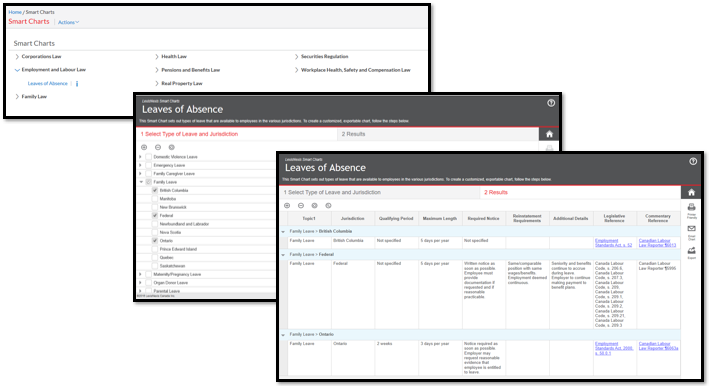Image resolution: width=711 pixels, height=386 pixels.
Task: Expand Family Law in Smart Charts
Action: (17, 97)
